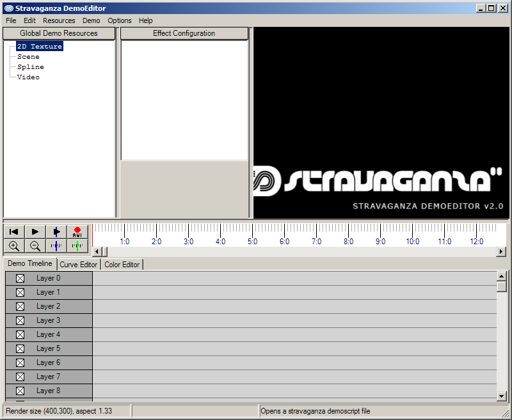512x420 pixels.
Task: Open the Demo menu
Action: coord(91,20)
